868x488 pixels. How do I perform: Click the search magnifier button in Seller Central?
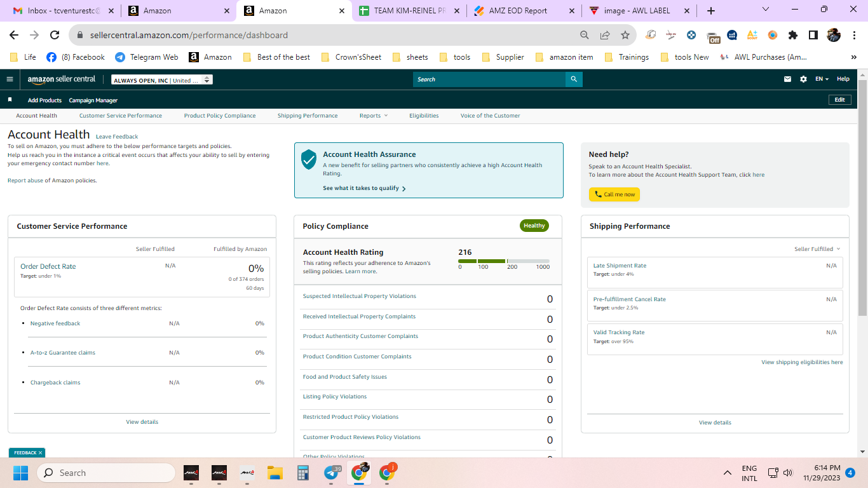[574, 79]
